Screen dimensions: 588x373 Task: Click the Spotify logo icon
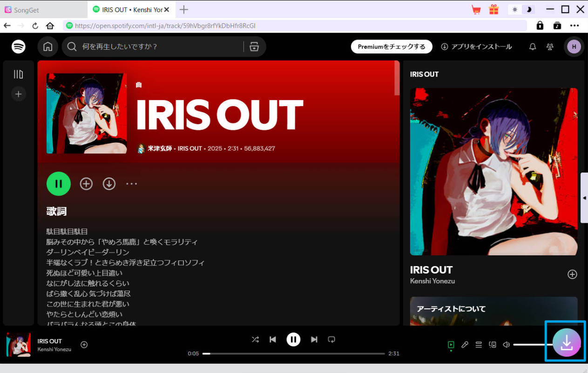(18, 47)
